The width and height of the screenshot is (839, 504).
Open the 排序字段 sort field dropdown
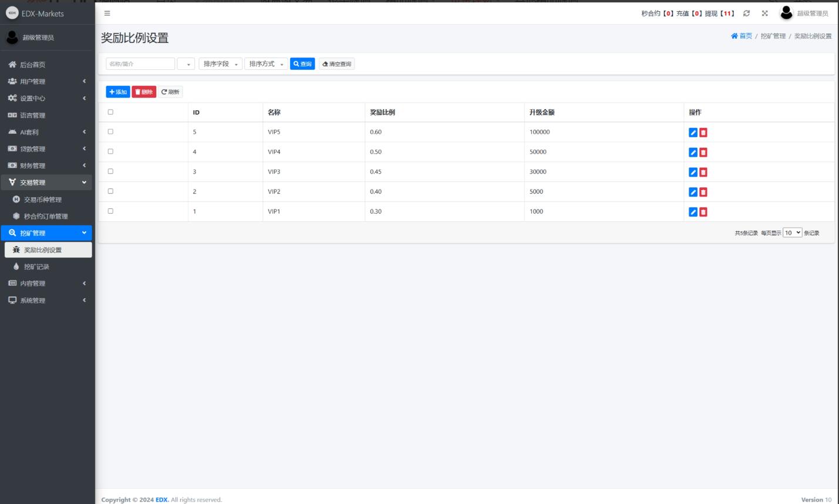220,64
